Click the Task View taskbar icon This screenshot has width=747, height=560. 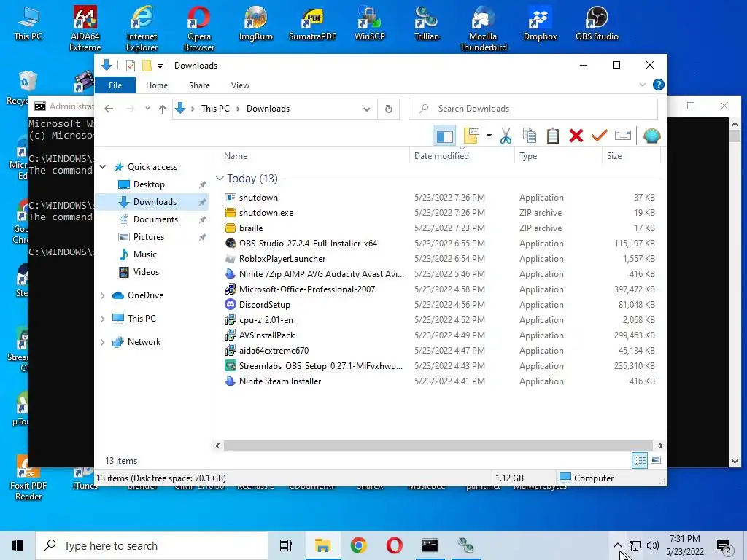[286, 545]
